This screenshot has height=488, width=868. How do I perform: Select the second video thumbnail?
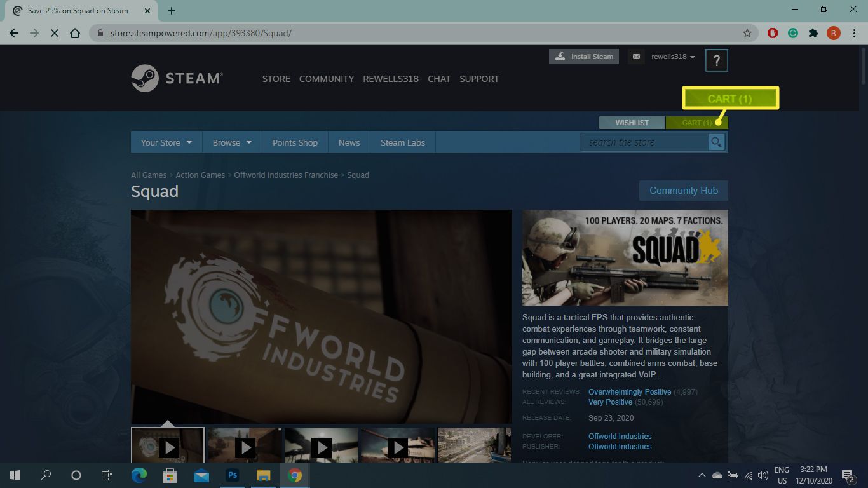click(x=245, y=445)
